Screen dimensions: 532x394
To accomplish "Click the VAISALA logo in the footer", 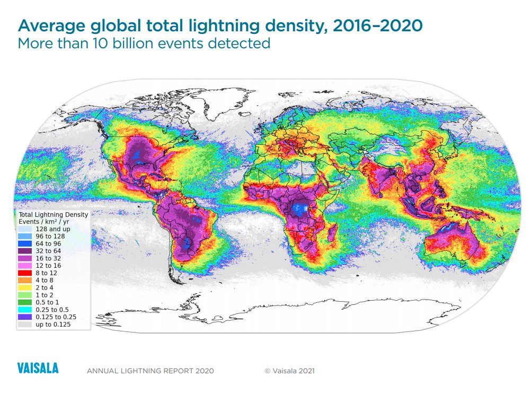I will [38, 368].
